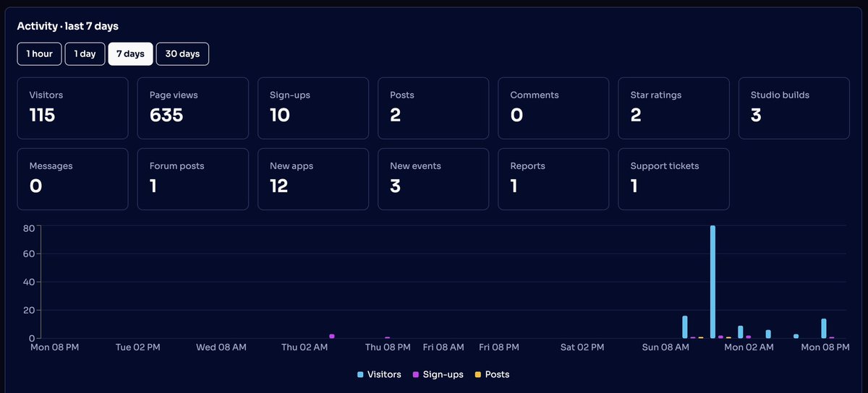This screenshot has width=868, height=393.
Task: Click the Visitors bar at Mon 08 PM
Action: tap(824, 328)
